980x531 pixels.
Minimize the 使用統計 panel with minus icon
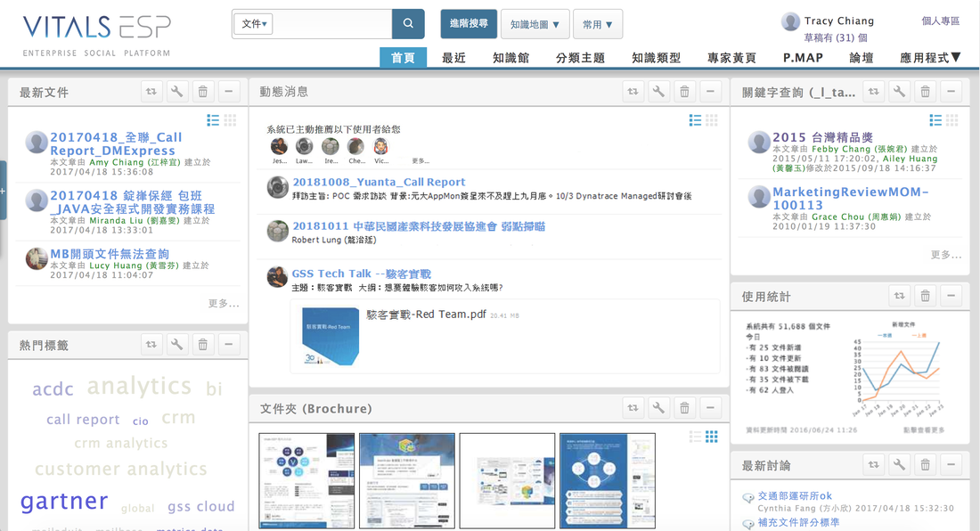951,296
